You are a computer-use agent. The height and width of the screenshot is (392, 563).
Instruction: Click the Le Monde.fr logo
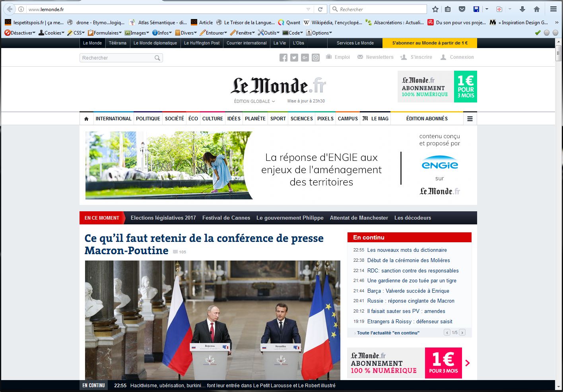[278, 85]
